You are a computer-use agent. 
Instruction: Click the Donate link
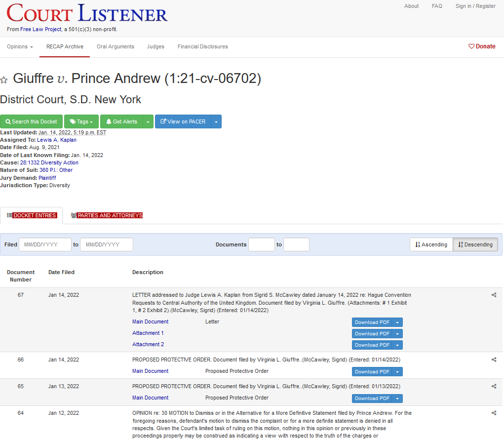(482, 46)
